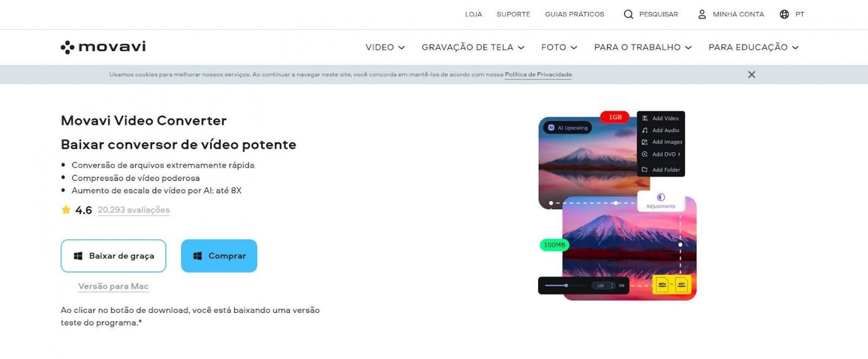The height and width of the screenshot is (359, 868).
Task: Open the PARA EDUCAÇÃO menu
Action: click(x=754, y=47)
